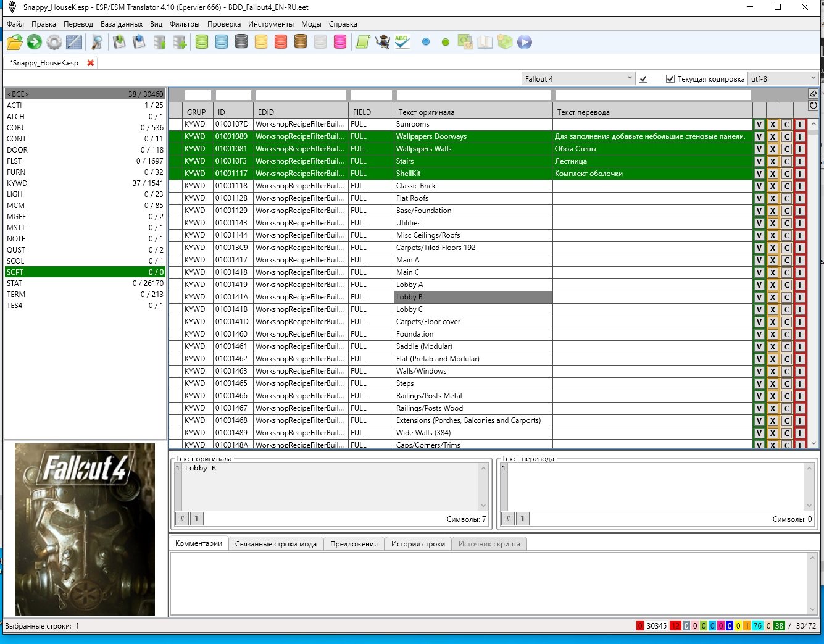Screen dimensions: 824x644
Task: Select the KYWD group in the list
Action: (x=17, y=183)
